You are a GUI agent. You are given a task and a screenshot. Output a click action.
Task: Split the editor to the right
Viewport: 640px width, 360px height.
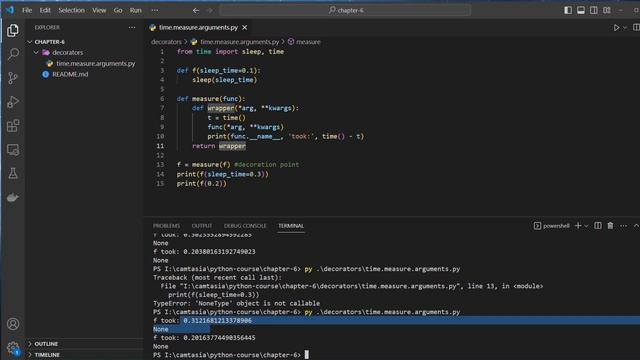(x=636, y=27)
